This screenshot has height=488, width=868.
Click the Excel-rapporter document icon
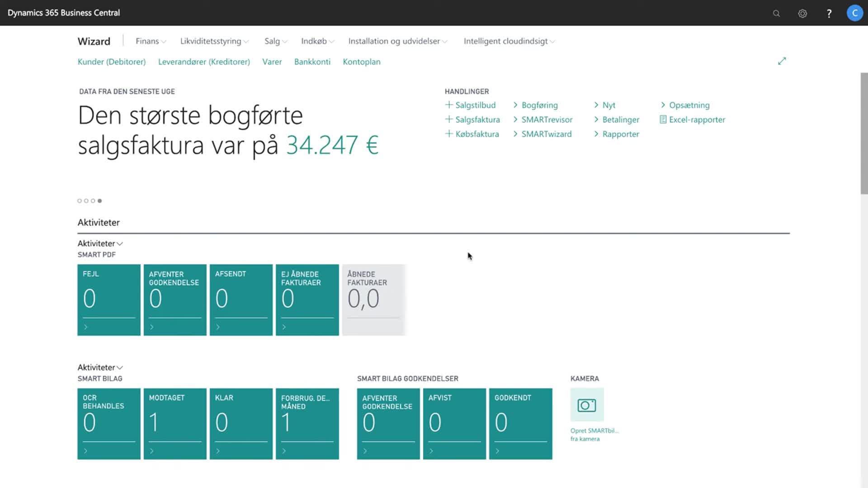[x=663, y=119]
